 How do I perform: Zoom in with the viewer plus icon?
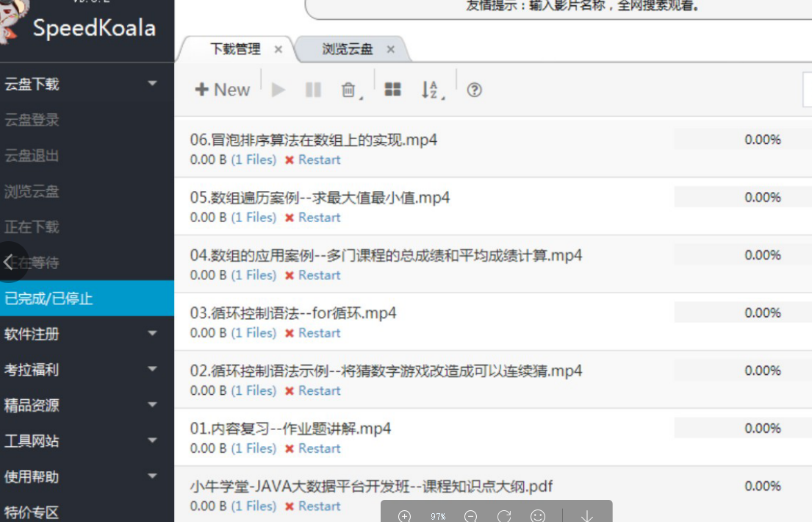click(404, 516)
